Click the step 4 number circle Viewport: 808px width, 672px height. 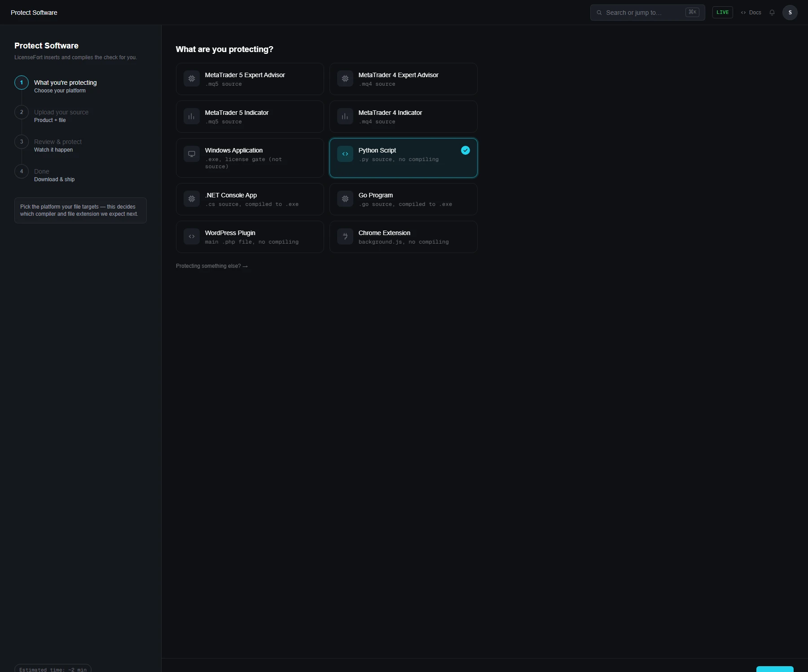click(22, 171)
